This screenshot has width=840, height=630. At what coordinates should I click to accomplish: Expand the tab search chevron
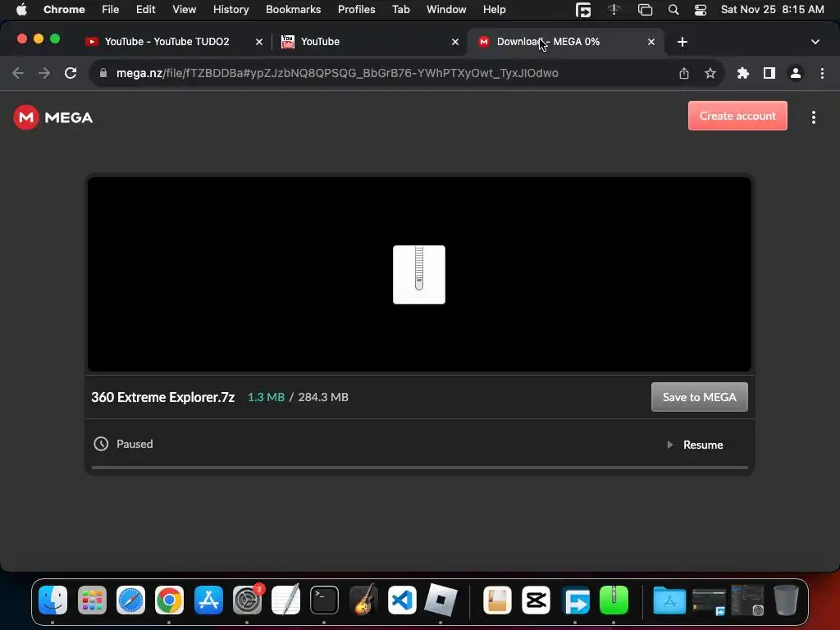[x=815, y=42]
